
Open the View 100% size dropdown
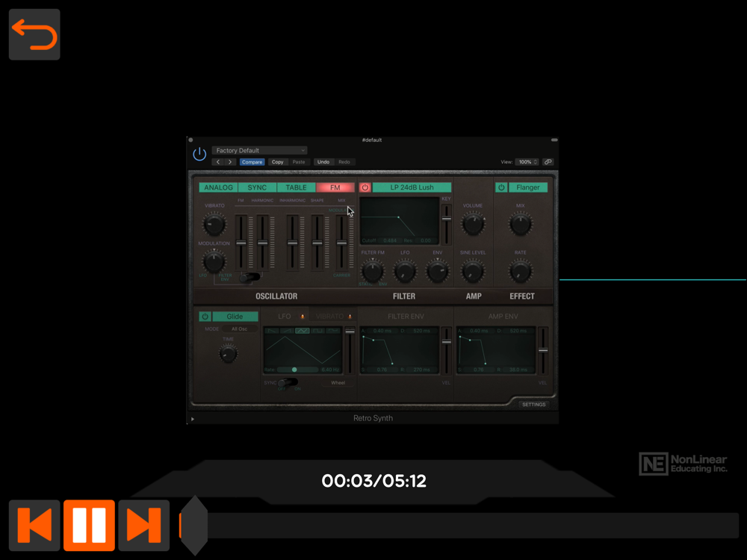(x=527, y=162)
